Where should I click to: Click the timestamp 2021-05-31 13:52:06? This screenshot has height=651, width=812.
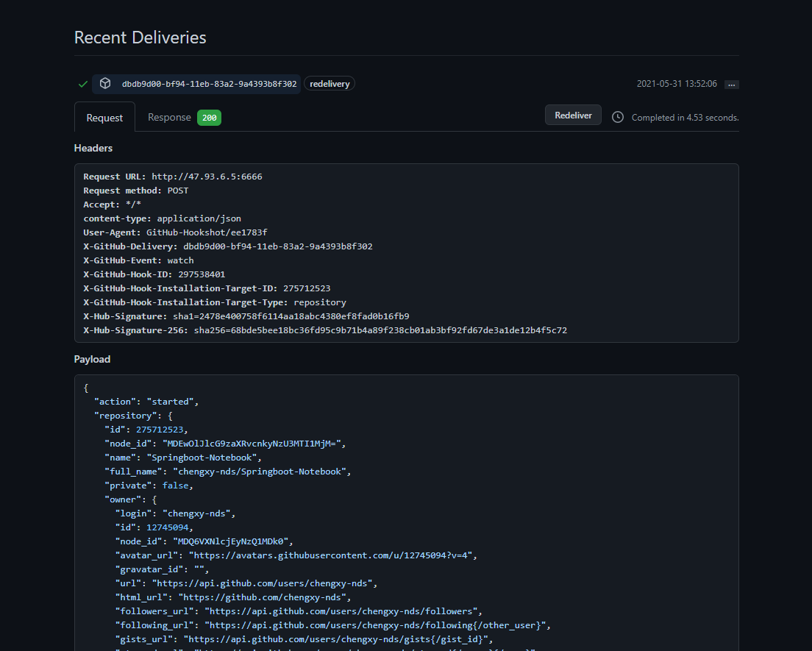[x=677, y=84]
